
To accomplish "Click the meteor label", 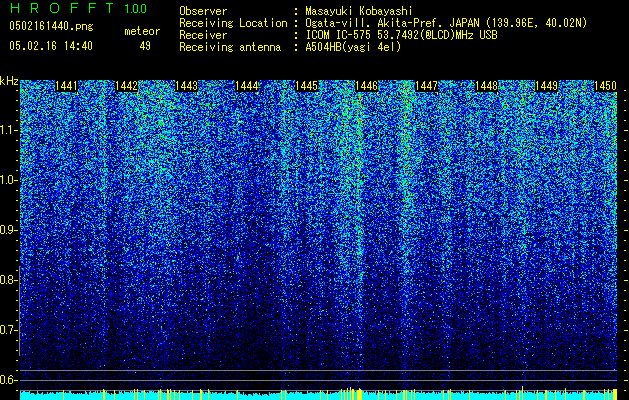I will 142,31.
